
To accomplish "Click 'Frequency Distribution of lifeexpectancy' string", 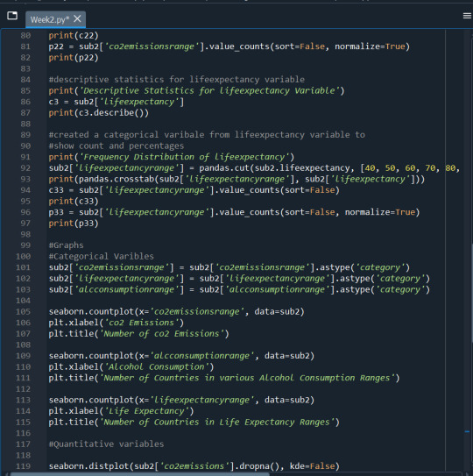I will (184, 157).
